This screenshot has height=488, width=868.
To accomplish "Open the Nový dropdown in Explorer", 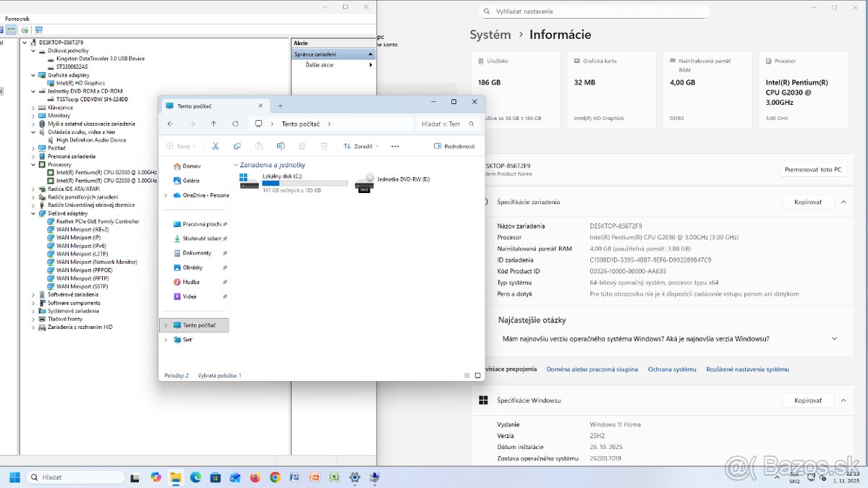I will [x=182, y=146].
